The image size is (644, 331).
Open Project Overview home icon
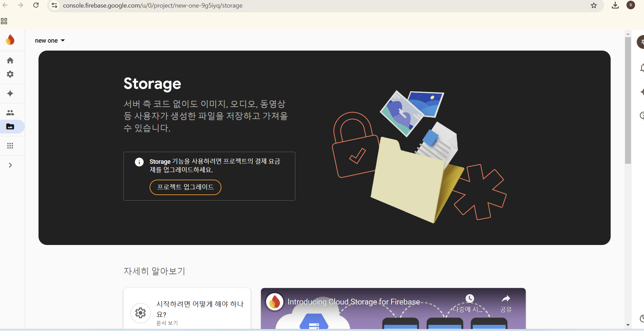pyautogui.click(x=10, y=61)
